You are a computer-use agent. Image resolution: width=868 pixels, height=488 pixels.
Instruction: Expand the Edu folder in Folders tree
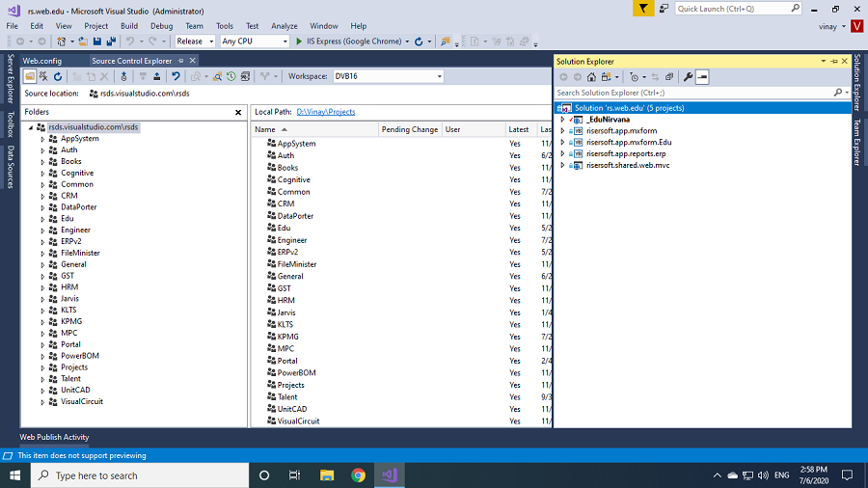(x=42, y=219)
